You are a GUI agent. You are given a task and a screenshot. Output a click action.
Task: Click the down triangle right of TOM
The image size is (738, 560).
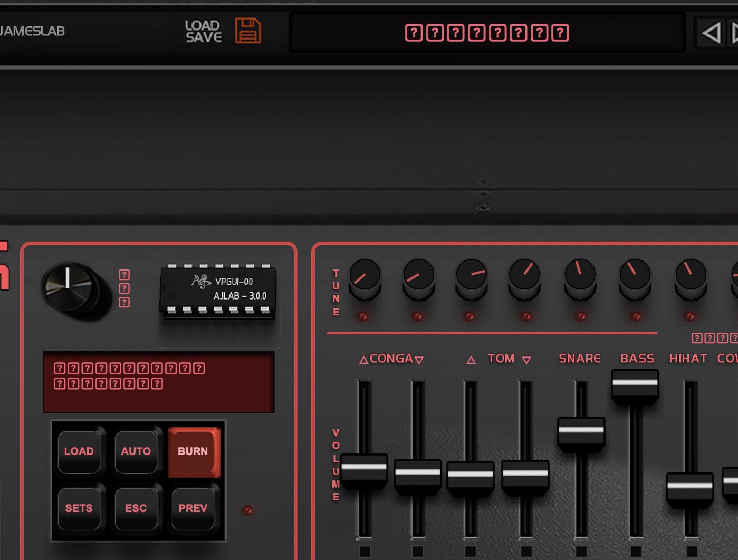coord(526,360)
